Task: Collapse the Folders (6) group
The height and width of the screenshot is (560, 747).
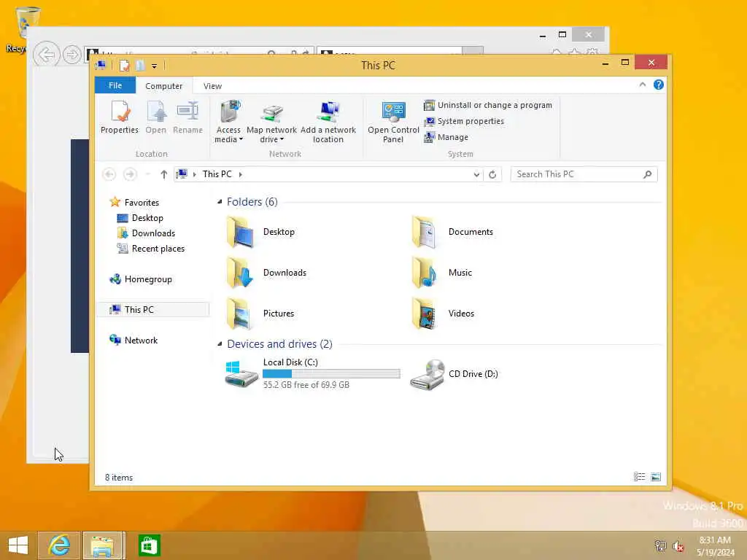Action: pos(220,202)
